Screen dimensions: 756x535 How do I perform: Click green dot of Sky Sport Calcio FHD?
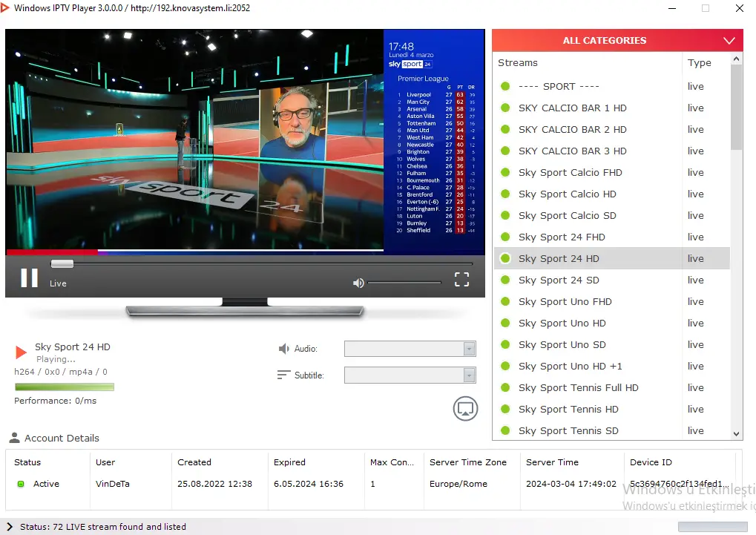(505, 173)
